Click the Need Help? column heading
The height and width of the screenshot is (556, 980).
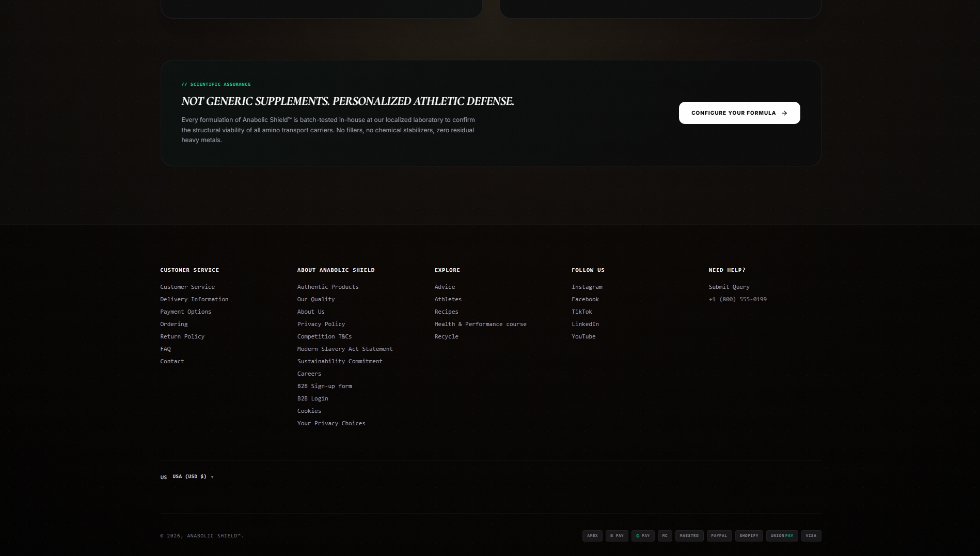tap(727, 270)
